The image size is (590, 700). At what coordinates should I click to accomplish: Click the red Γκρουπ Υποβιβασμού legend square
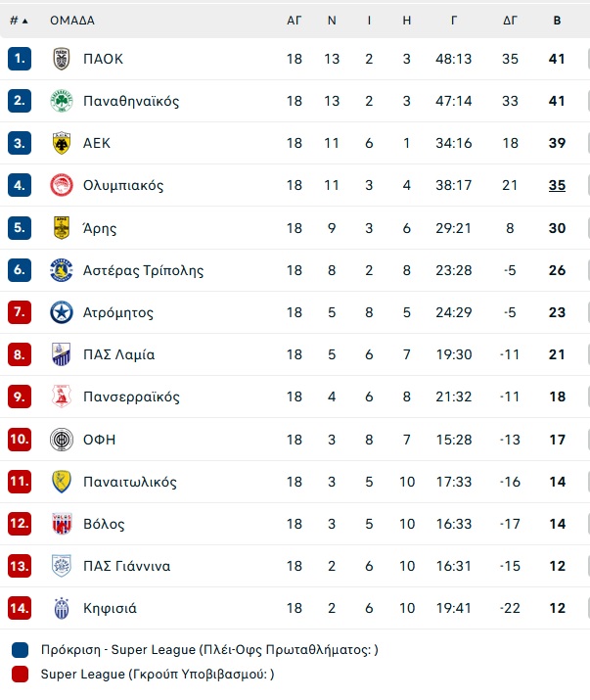click(x=21, y=675)
